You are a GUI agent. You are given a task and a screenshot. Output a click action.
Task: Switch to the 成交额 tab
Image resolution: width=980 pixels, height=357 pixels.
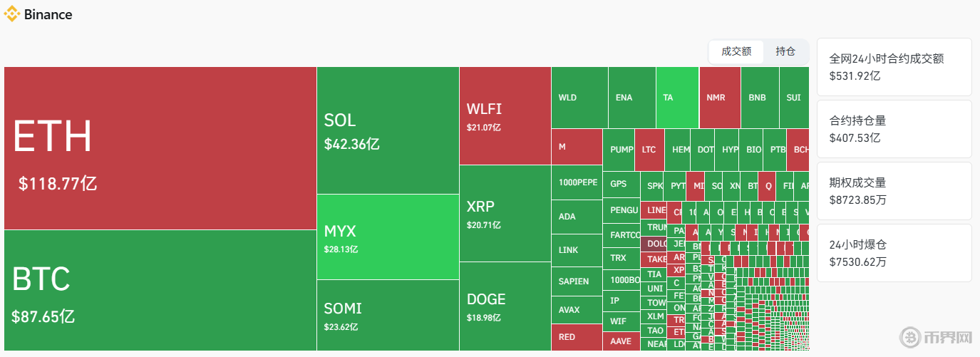point(736,51)
